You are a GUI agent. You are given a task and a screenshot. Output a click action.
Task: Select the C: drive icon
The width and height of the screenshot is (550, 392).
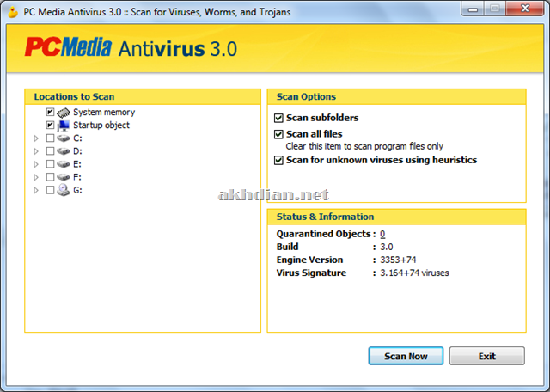[x=64, y=138]
